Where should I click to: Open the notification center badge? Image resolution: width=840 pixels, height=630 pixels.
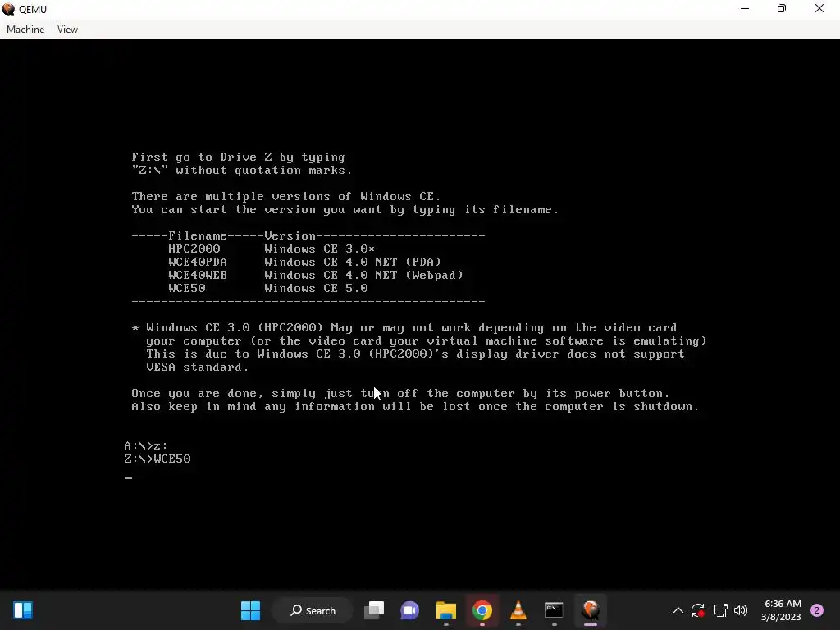point(817,610)
